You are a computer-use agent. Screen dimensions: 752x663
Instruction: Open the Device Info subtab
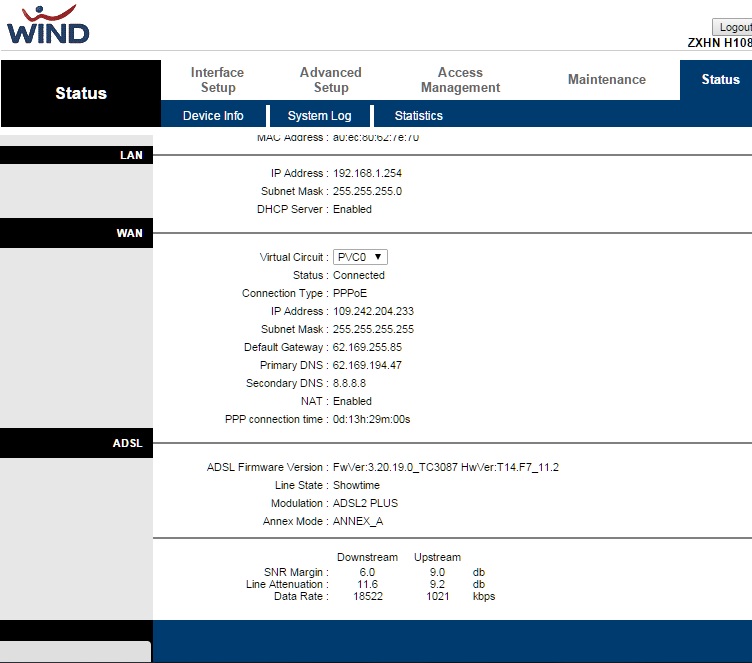click(213, 116)
